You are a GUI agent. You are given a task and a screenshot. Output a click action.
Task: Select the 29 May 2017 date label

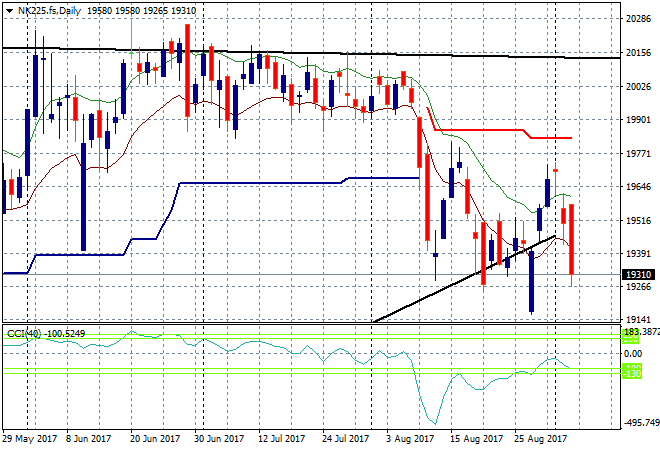click(29, 439)
